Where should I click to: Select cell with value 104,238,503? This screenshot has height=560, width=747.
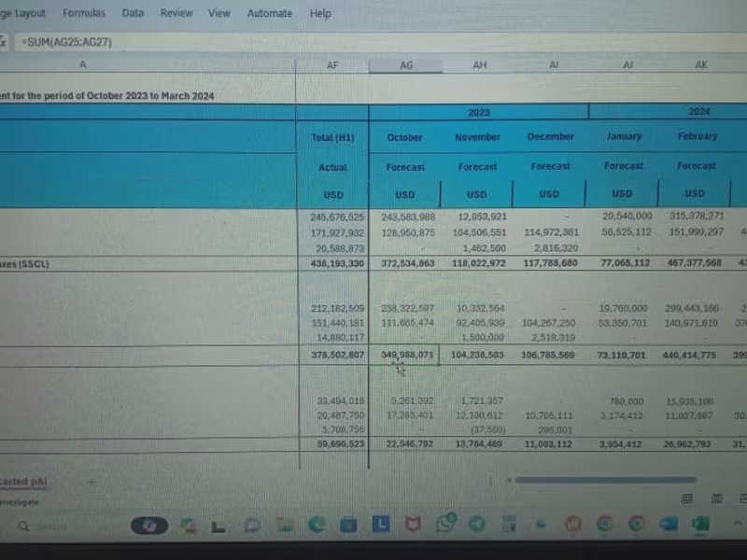click(476, 355)
